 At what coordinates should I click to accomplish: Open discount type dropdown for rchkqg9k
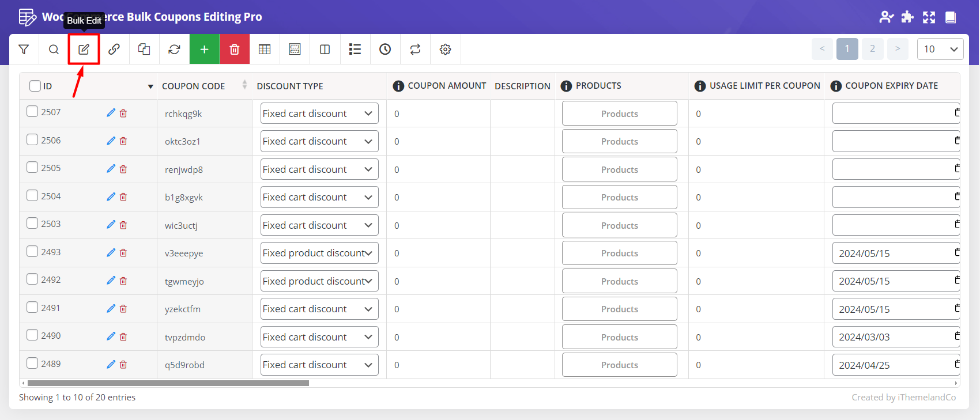point(319,113)
